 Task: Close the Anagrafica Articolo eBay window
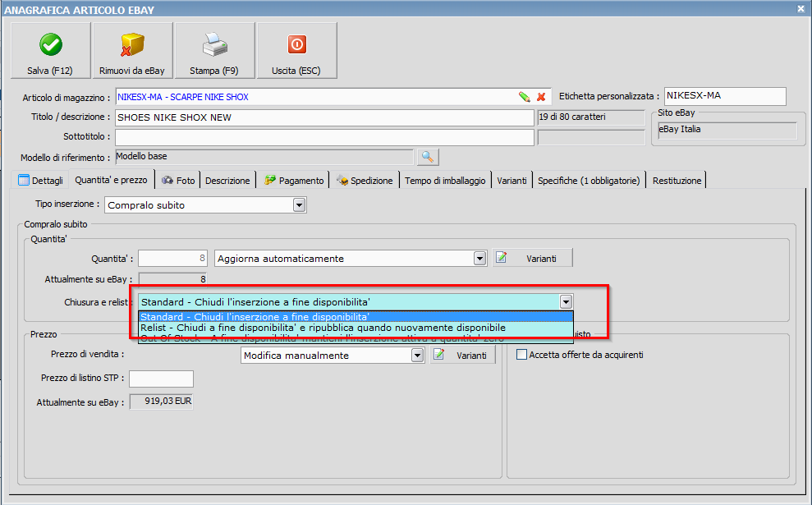801,9
